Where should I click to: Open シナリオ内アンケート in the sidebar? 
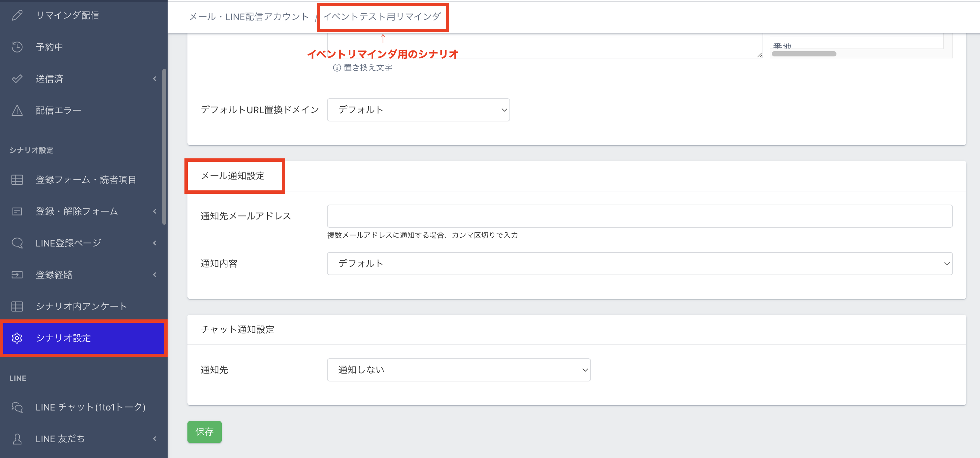point(81,306)
